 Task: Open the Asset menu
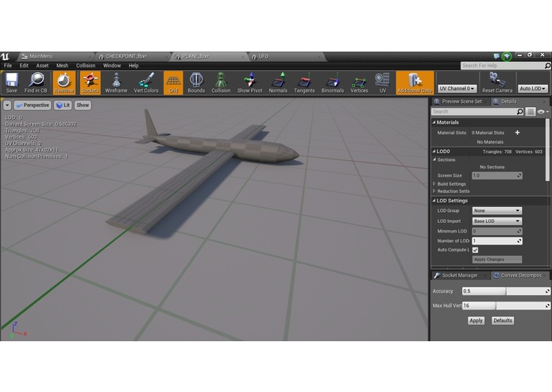[x=42, y=65]
